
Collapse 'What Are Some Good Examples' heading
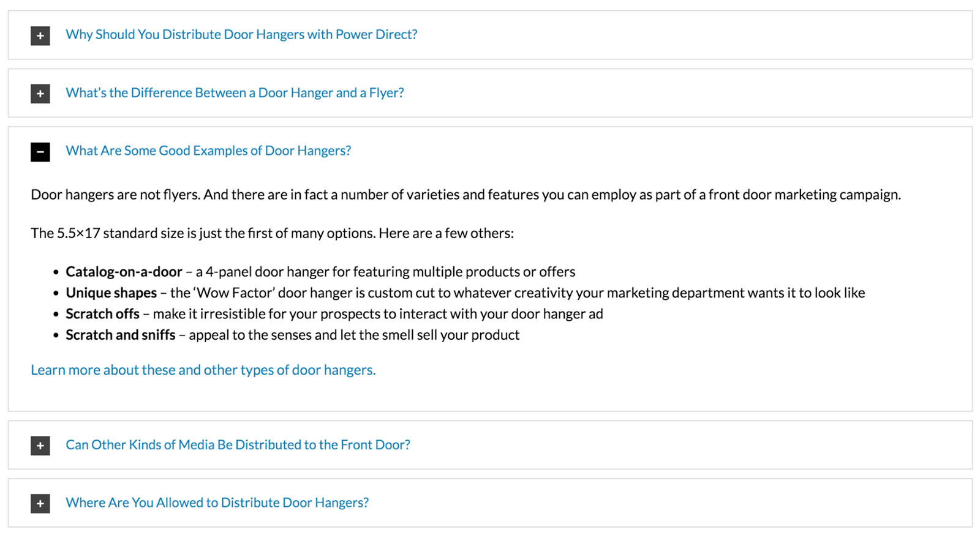(x=208, y=151)
